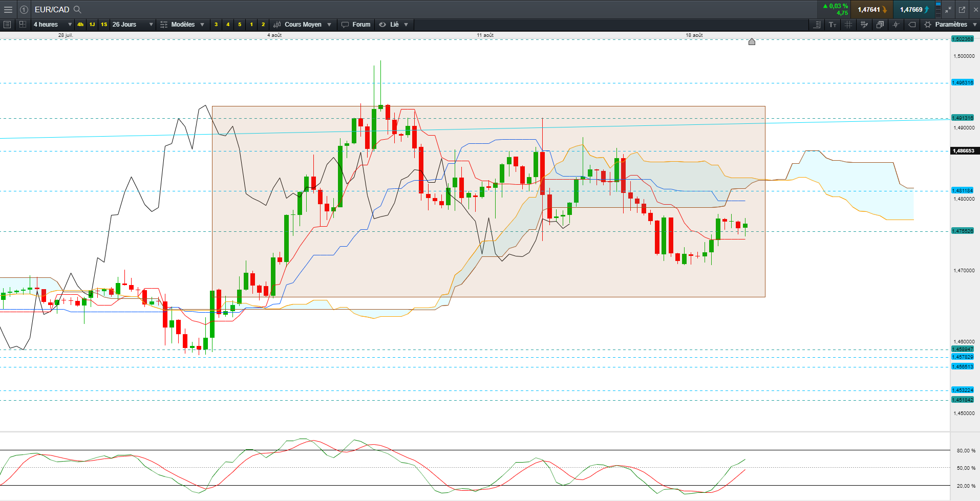Click the 1,453224 price level label
980x501 pixels.
[x=963, y=390]
